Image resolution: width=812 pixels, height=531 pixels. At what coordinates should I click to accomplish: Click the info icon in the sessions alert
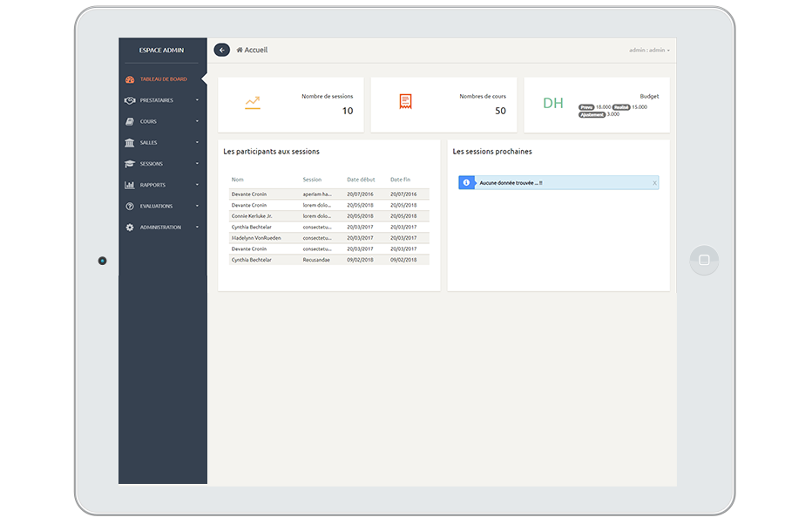[468, 182]
